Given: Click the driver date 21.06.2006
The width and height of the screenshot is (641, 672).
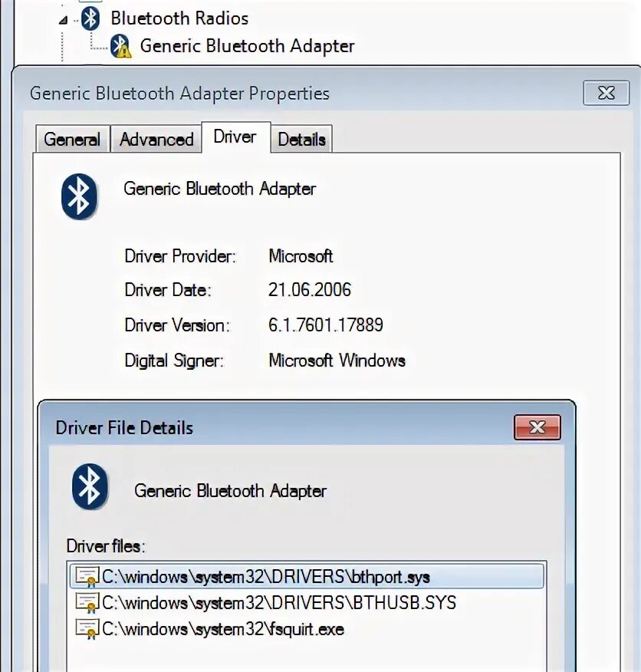Looking at the screenshot, I should click(x=309, y=290).
